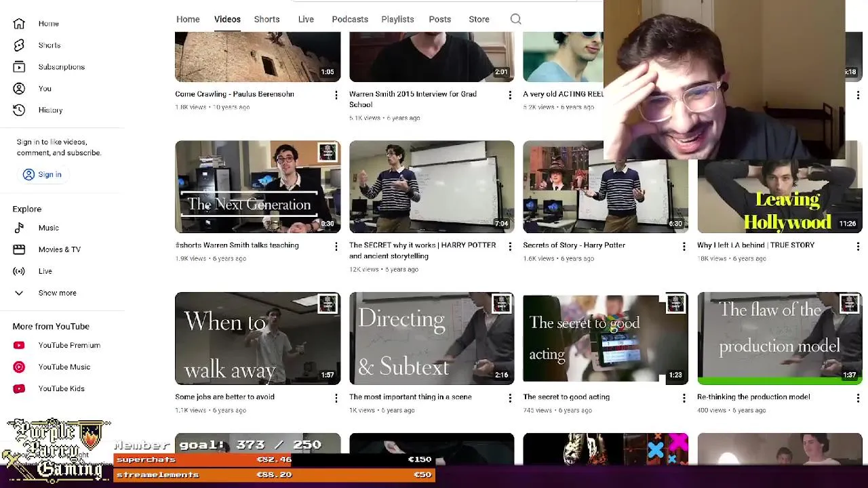Open options menu for most important thing in a scene
868x488 pixels.
pos(510,399)
